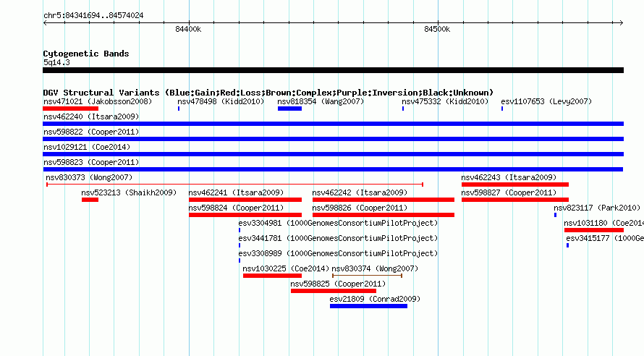Select nsv462243 (Itsara2009) label
This screenshot has height=356, width=644.
coord(509,177)
